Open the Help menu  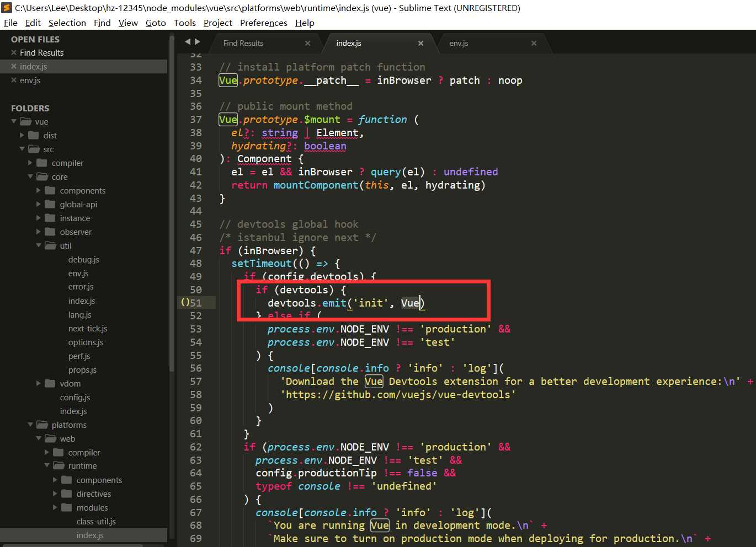[305, 23]
